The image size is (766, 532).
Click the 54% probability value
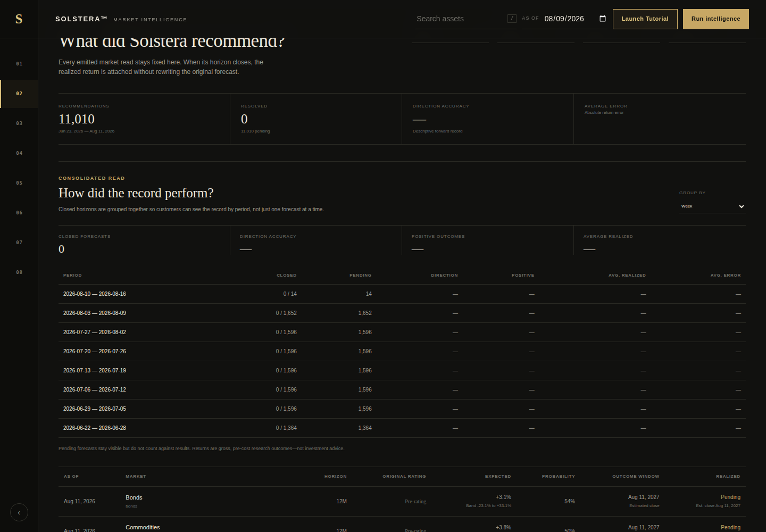point(570,502)
